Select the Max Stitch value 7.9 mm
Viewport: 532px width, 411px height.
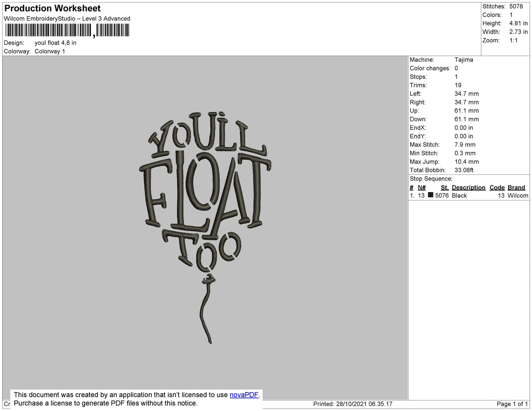coord(465,145)
